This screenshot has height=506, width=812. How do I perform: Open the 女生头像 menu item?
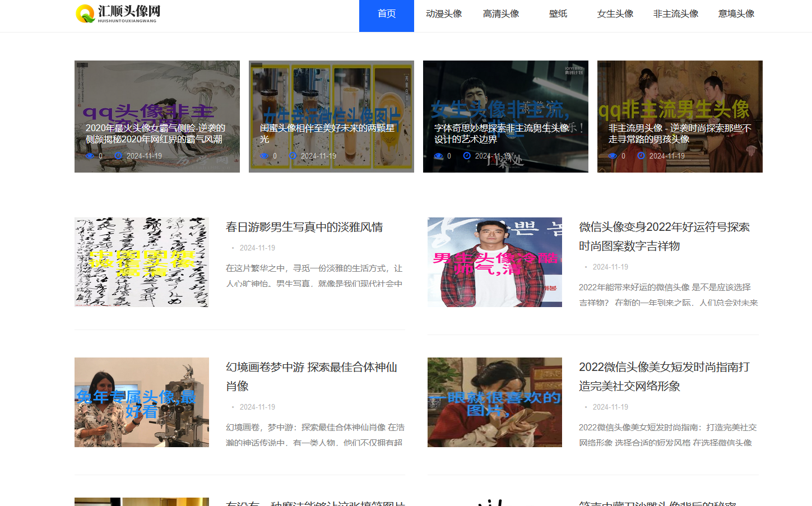[615, 14]
